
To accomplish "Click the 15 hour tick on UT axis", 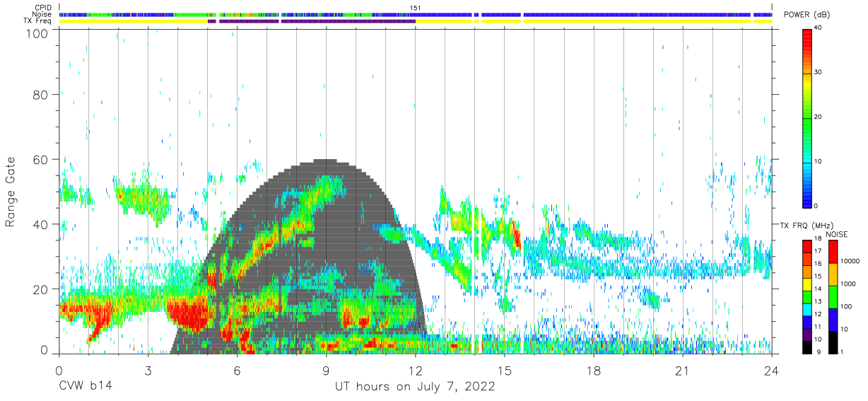I will 504,371.
